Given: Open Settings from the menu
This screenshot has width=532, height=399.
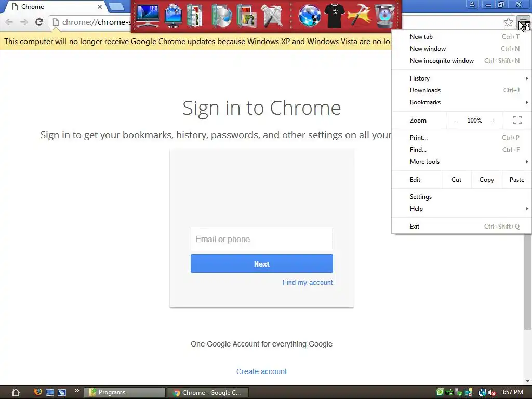Looking at the screenshot, I should click(x=461, y=197).
